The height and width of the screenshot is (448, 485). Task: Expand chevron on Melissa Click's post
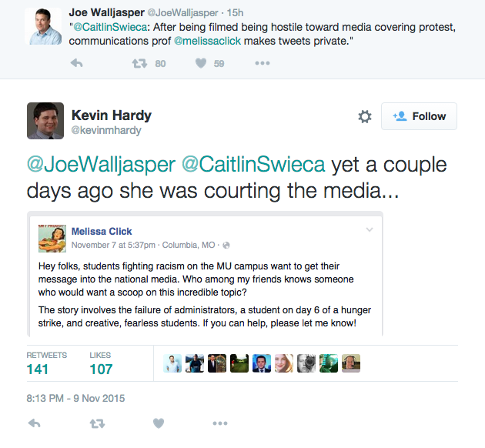pyautogui.click(x=370, y=229)
